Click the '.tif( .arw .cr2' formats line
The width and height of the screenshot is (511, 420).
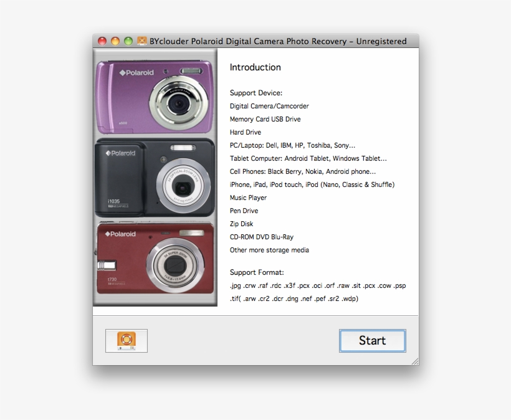(294, 298)
